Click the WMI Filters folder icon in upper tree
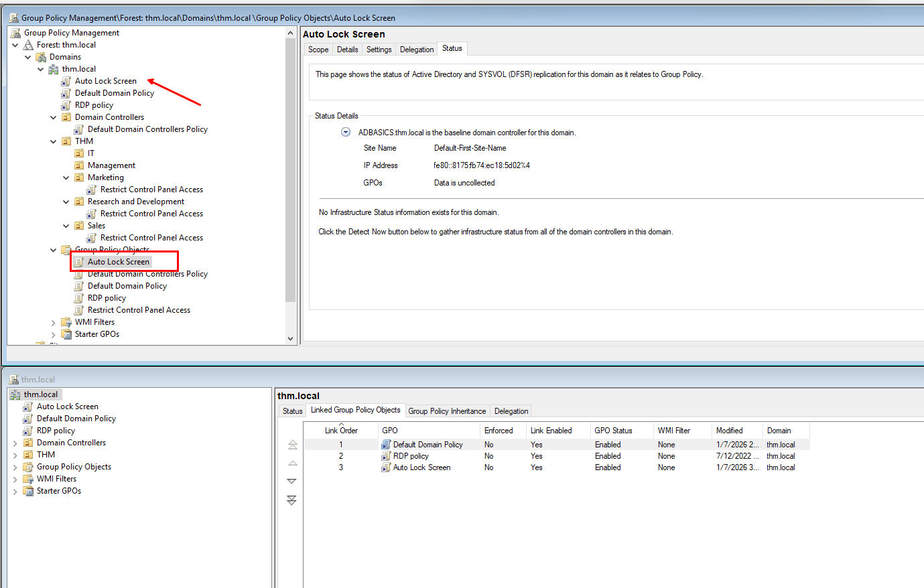The image size is (924, 588). [66, 322]
